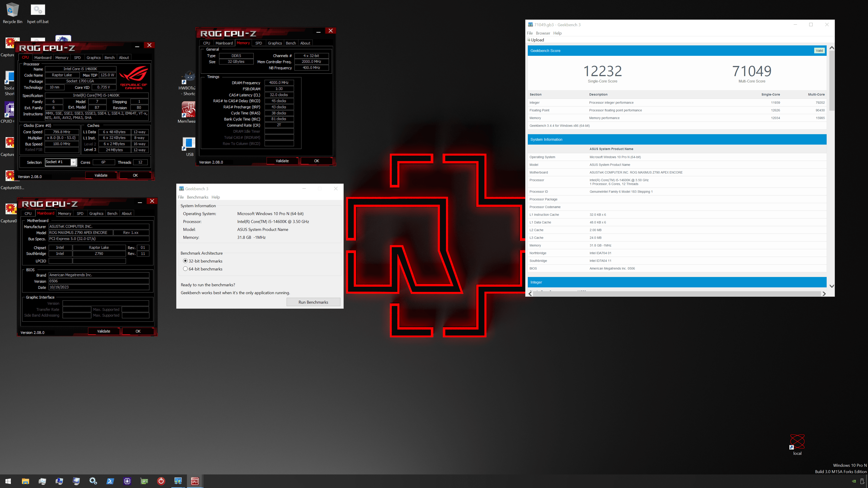Viewport: 868px width, 488px height.
Task: Click OK in CPU-Z Memory window
Action: pyautogui.click(x=316, y=161)
